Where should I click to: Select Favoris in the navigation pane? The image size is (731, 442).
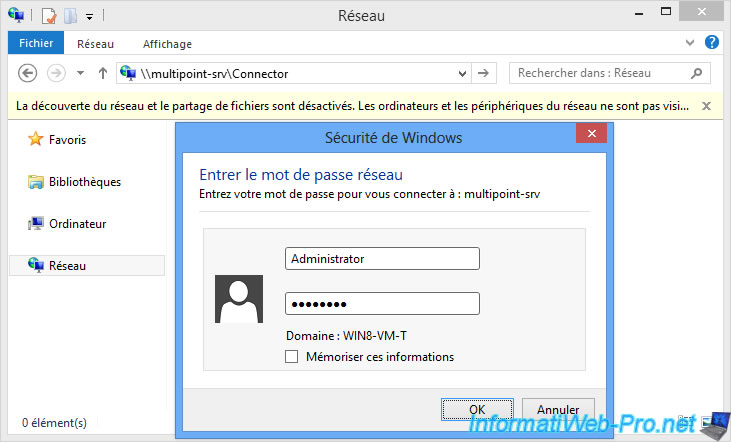(x=67, y=139)
